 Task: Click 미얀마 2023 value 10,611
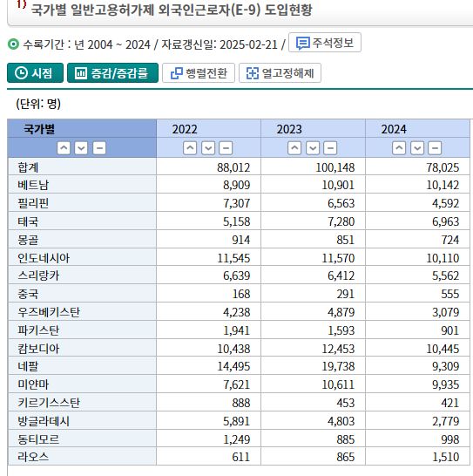tap(338, 384)
